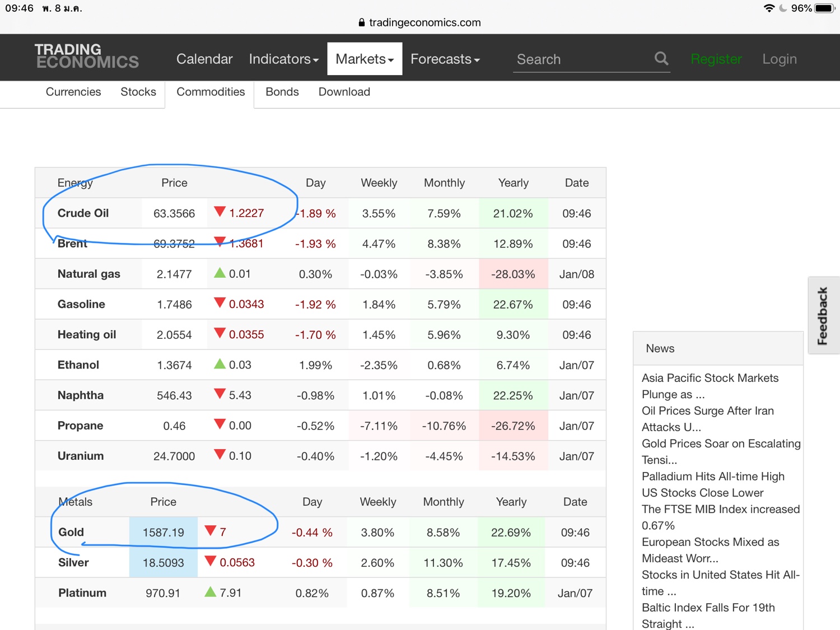Expand the Forecasts dropdown menu
The image size is (840, 630).
point(445,59)
